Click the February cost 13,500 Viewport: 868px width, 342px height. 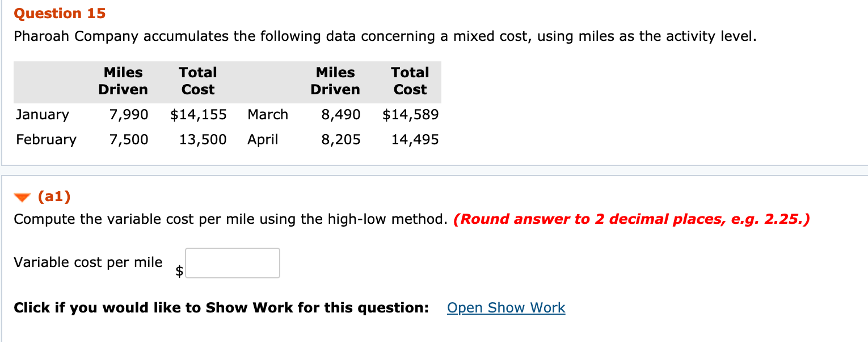click(202, 139)
